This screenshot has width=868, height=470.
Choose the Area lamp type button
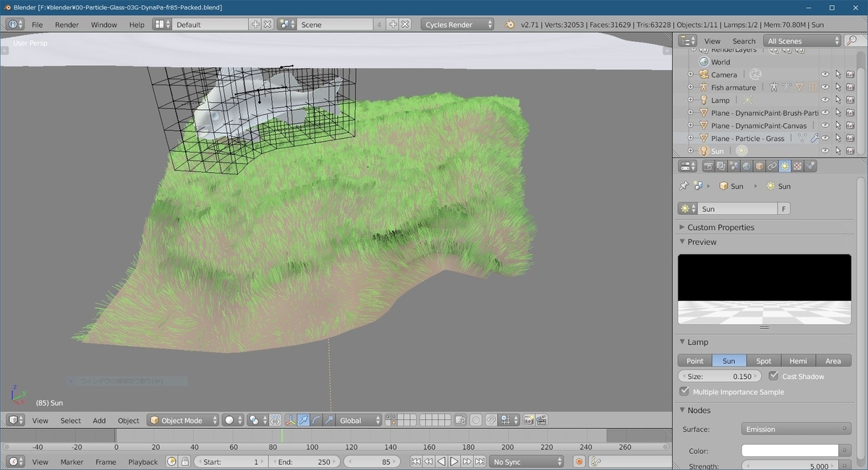pyautogui.click(x=833, y=361)
